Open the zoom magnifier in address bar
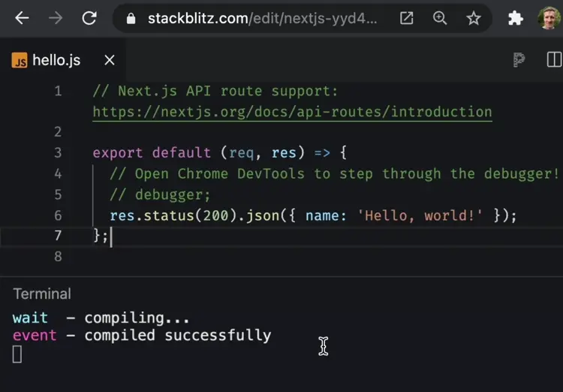Screen dimensions: 563x392 [x=440, y=18]
